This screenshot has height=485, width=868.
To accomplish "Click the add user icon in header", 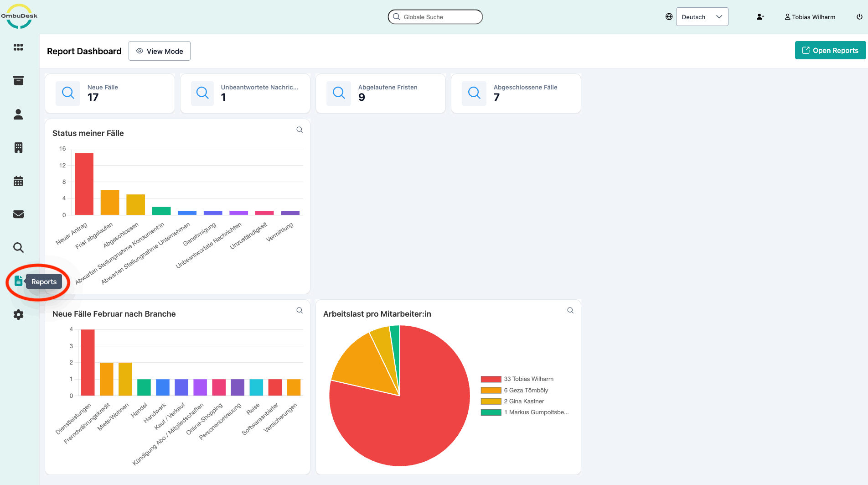I will tap(760, 17).
